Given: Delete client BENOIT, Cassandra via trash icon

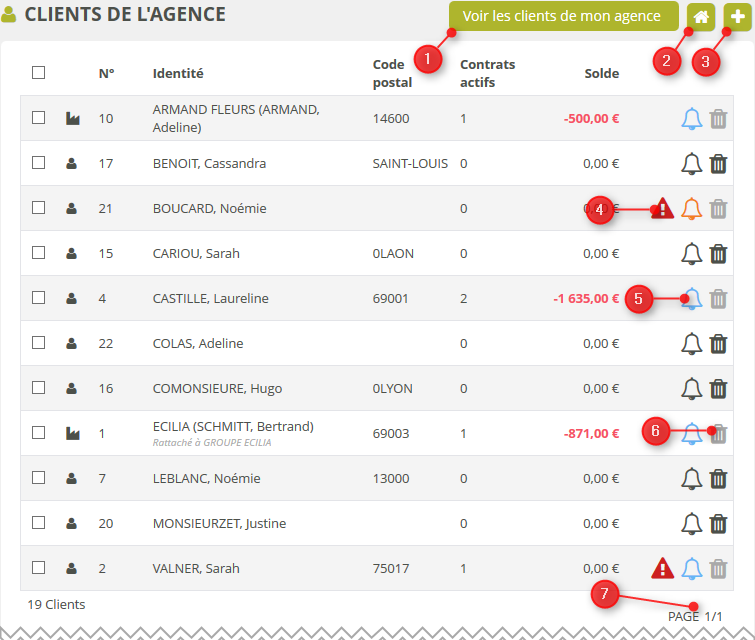Looking at the screenshot, I should pyautogui.click(x=718, y=164).
